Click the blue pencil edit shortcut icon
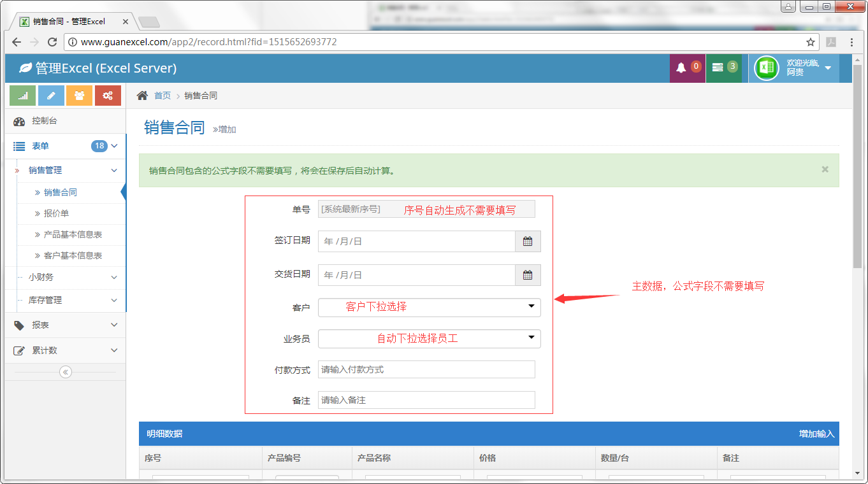 [x=51, y=96]
